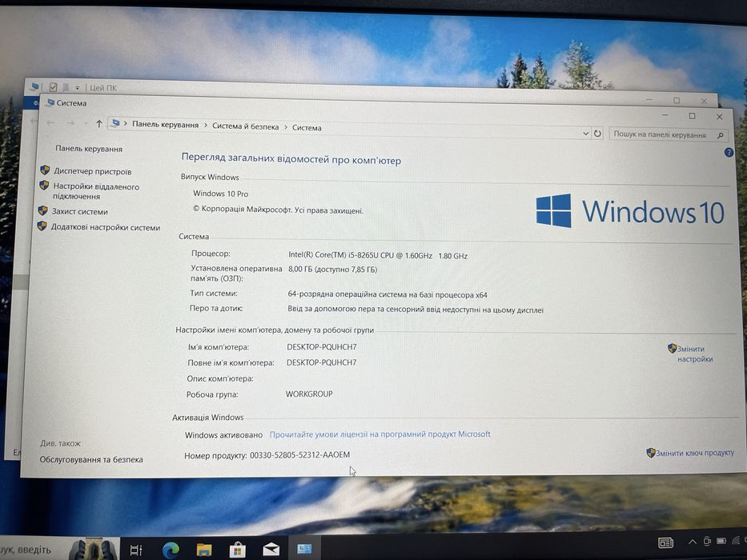This screenshot has height=560, width=747.
Task: Click Windows 10 Pro edition text
Action: [220, 194]
